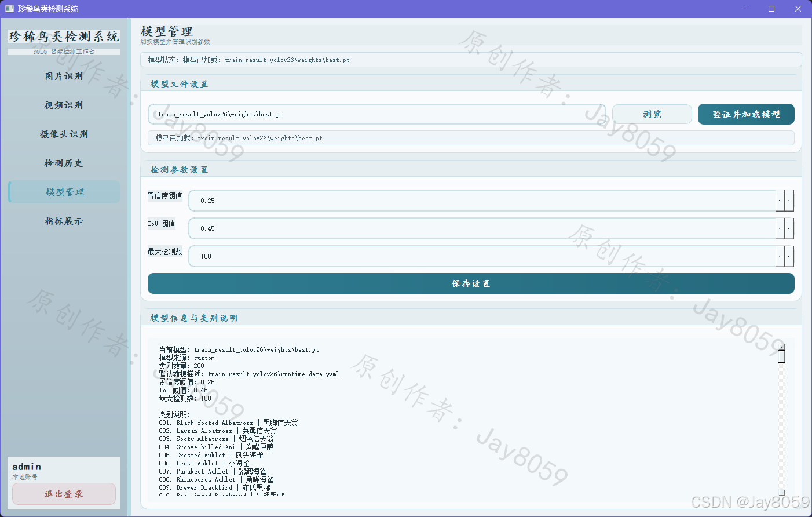The image size is (812, 517).
Task: Click the 模型管理 page heading
Action: [x=167, y=31]
